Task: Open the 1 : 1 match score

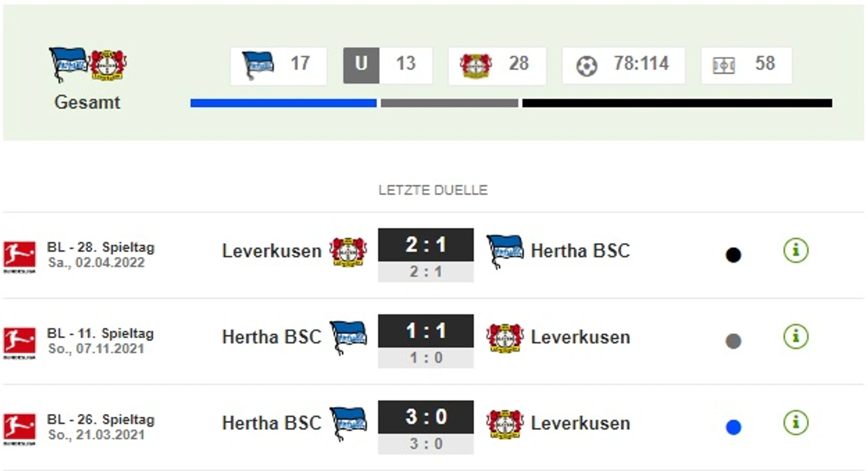Action: (x=426, y=331)
